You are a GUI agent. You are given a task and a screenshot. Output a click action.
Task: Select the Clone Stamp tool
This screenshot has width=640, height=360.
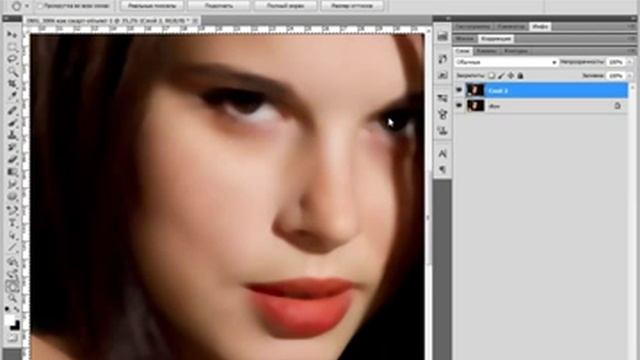click(x=12, y=135)
